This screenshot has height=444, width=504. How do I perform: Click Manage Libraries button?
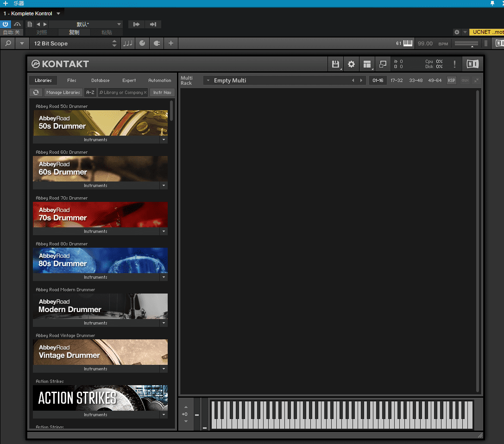tap(63, 92)
